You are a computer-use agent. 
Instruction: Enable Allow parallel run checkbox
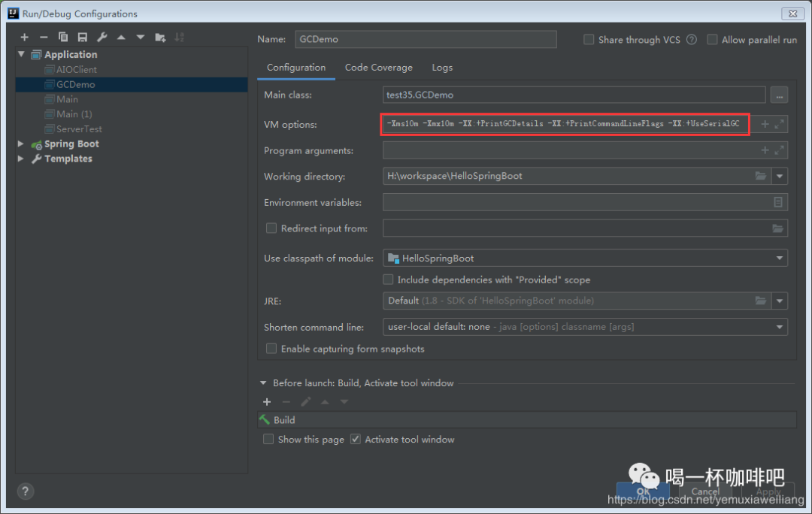coord(712,39)
